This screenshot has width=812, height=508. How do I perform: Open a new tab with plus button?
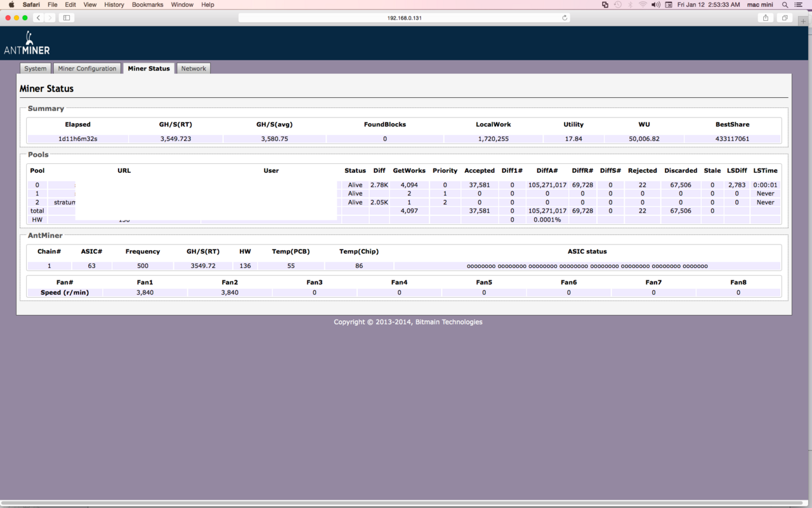804,21
